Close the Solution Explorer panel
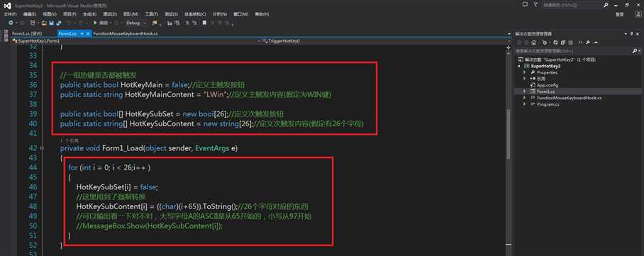644x256 pixels. [x=638, y=34]
